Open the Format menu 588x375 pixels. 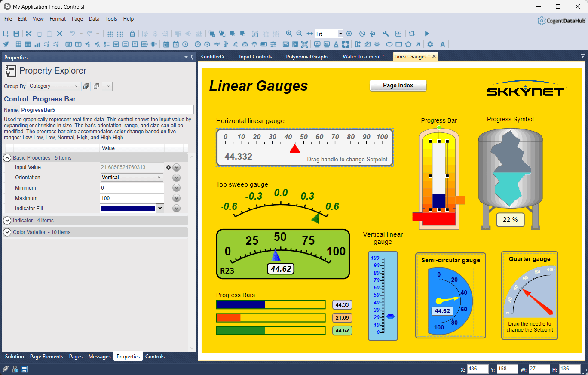pos(58,19)
